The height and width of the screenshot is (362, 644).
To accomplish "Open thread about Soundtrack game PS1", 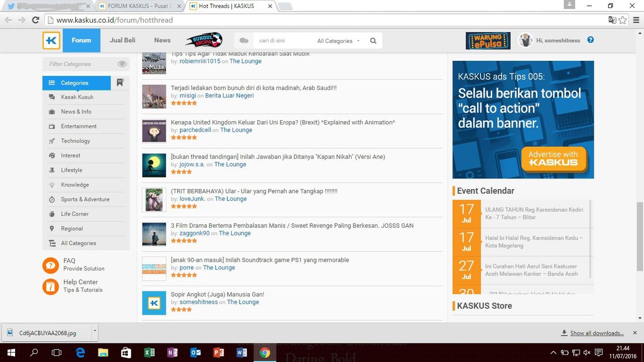I will tap(260, 260).
